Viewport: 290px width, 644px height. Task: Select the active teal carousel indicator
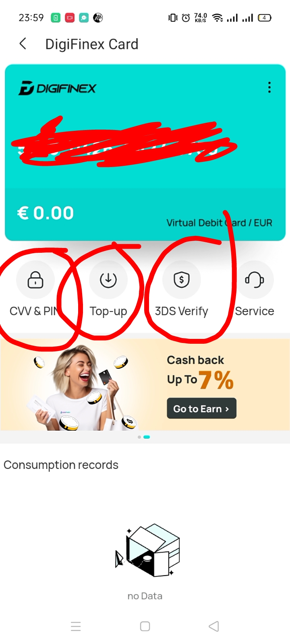pyautogui.click(x=147, y=437)
